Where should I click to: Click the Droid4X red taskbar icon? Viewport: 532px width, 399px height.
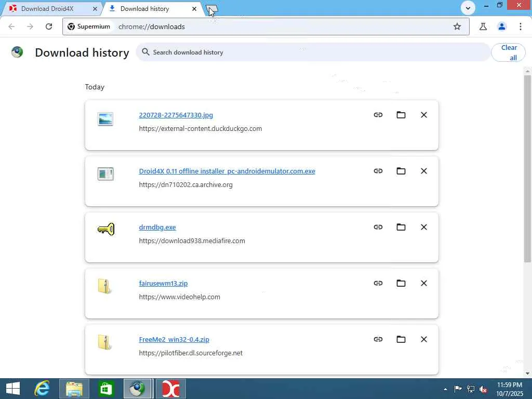tap(171, 389)
